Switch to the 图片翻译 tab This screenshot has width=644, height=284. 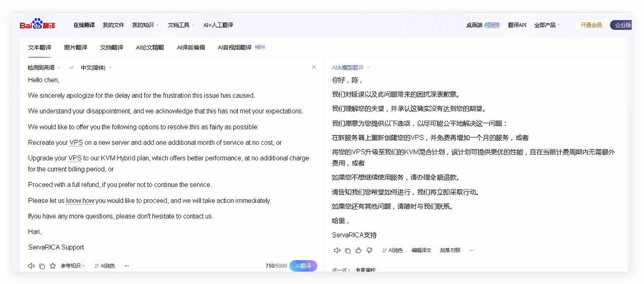[75, 47]
